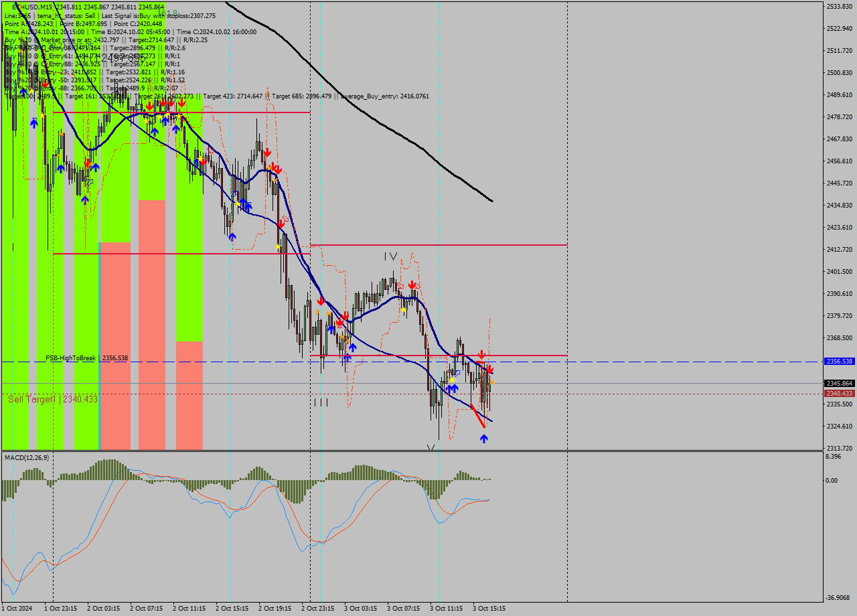Viewport: 857px width, 616px height.
Task: Click the '1 Oct 23:15' time axis label
Action: pyautogui.click(x=61, y=609)
